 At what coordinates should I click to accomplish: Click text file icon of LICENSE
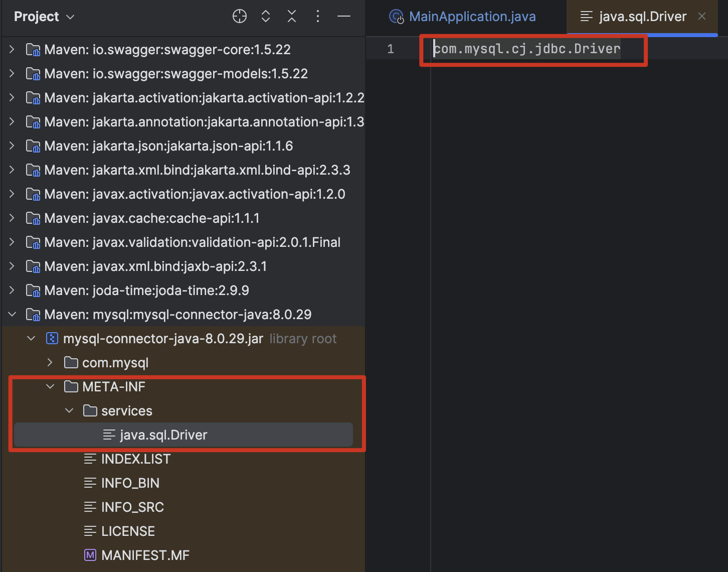pos(90,531)
